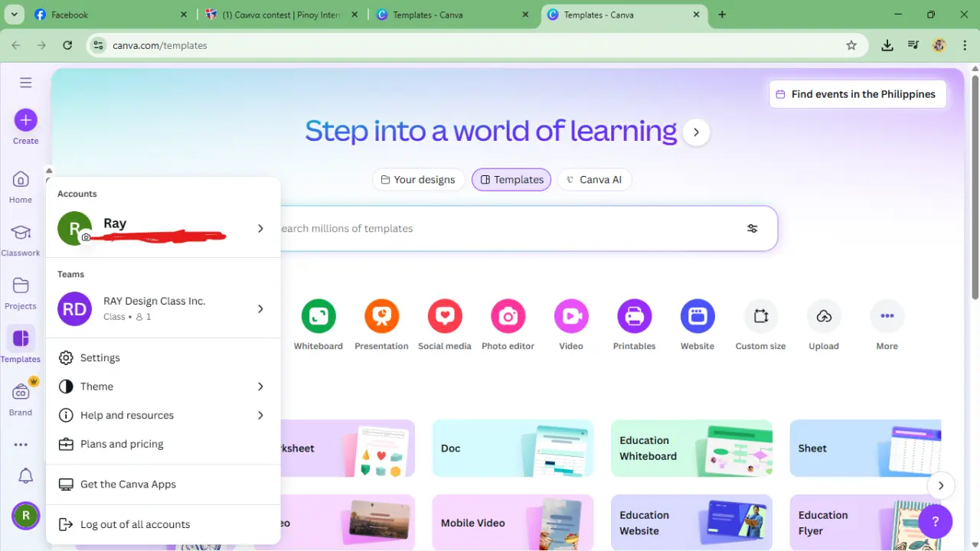Screen dimensions: 980x551
Task: Click the Step into a world of learning heading
Action: (x=491, y=131)
